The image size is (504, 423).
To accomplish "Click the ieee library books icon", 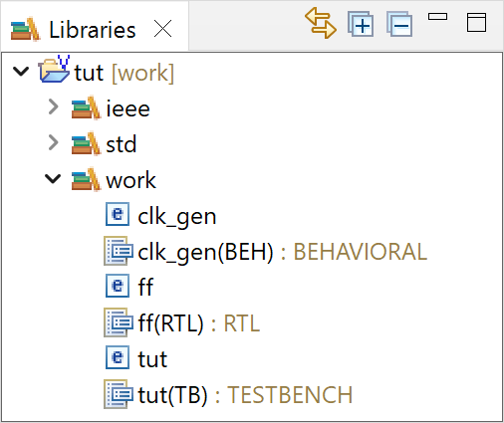I will click(x=86, y=107).
